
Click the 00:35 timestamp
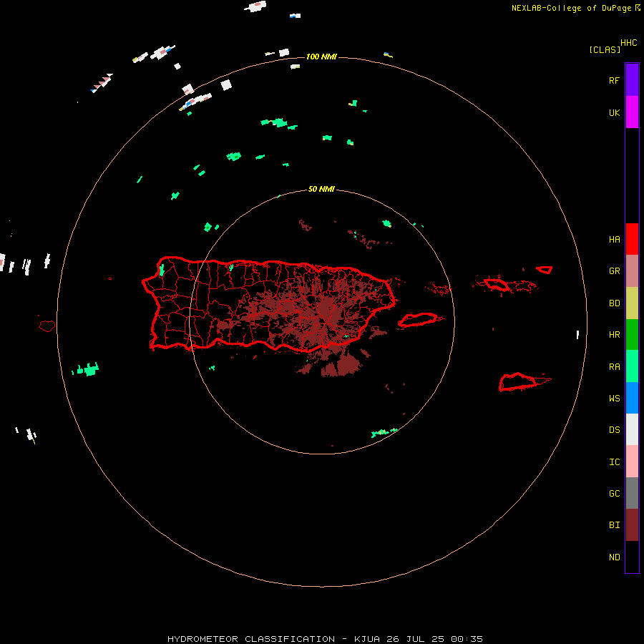click(x=467, y=639)
